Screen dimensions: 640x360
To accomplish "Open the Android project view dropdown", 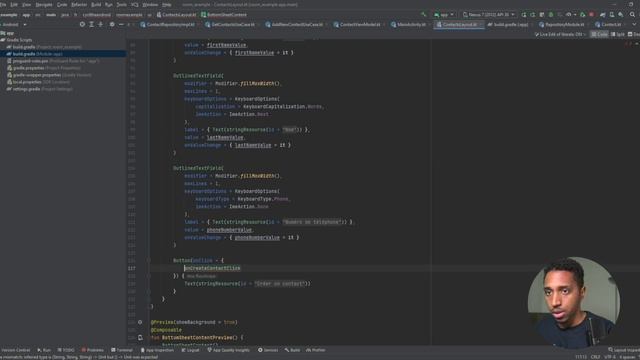I will tap(14, 24).
